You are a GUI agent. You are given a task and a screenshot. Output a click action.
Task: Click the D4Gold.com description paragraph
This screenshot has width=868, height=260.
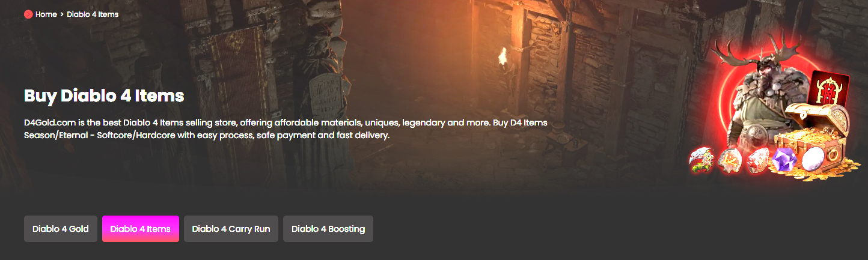pos(286,129)
